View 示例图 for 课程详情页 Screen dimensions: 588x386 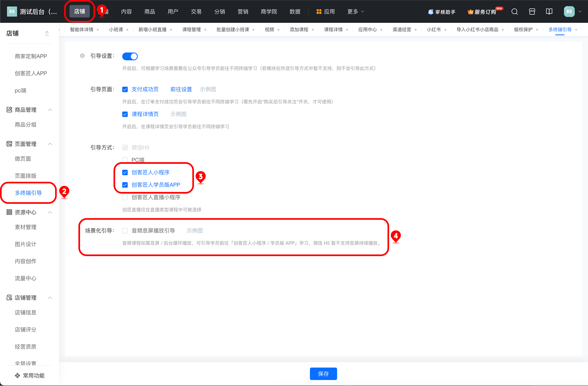(178, 114)
